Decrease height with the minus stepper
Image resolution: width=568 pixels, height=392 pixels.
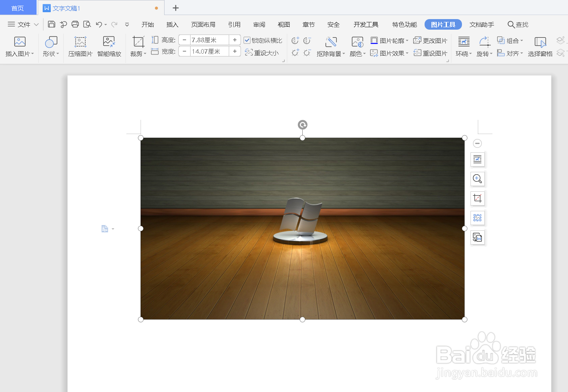click(x=184, y=40)
